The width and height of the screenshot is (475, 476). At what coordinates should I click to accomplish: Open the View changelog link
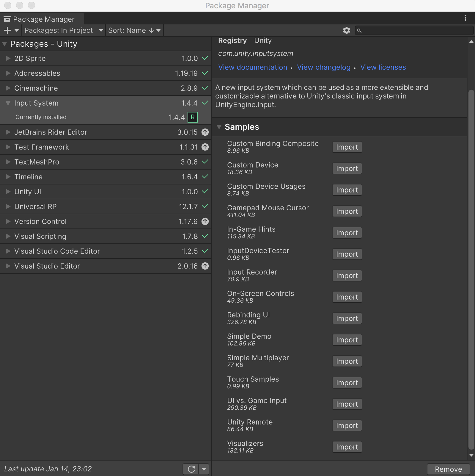pos(323,67)
